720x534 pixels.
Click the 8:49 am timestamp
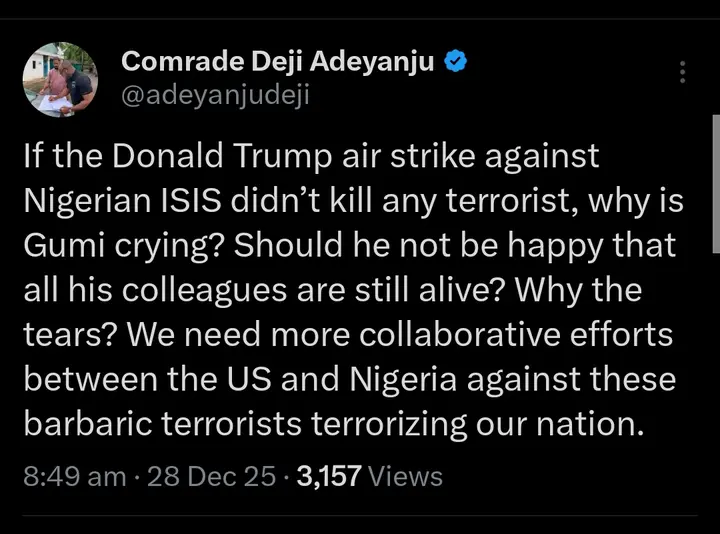[x=74, y=476]
